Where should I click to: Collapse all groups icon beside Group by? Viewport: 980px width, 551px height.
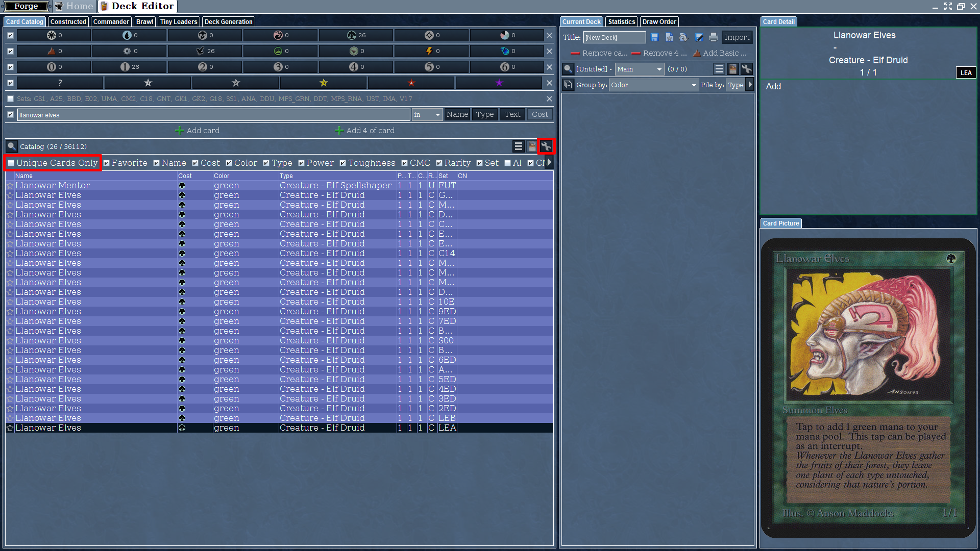coord(568,85)
